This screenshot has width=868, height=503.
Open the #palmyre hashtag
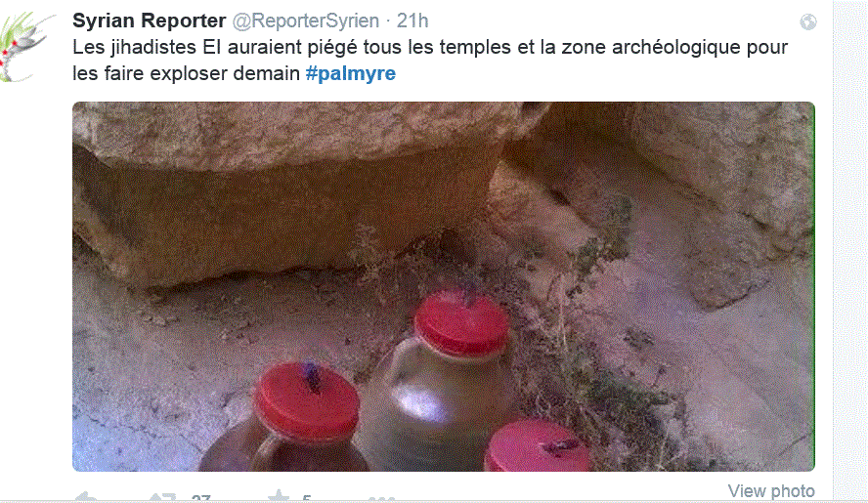click(x=351, y=73)
